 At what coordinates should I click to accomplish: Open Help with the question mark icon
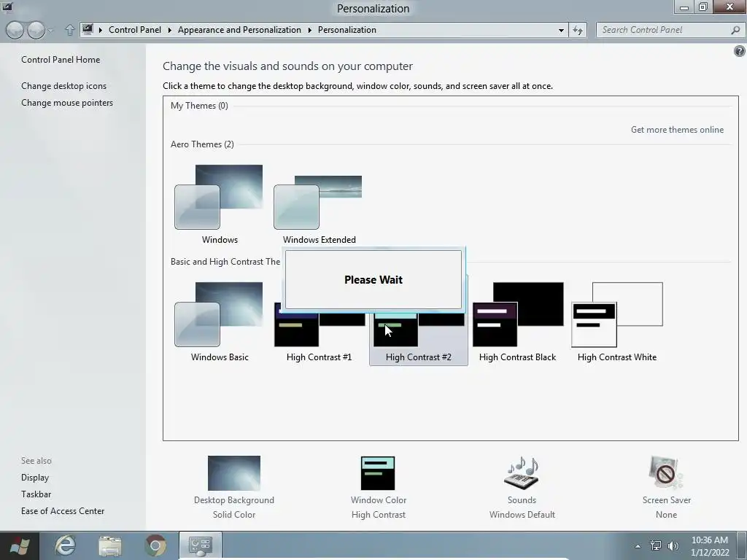tap(740, 51)
